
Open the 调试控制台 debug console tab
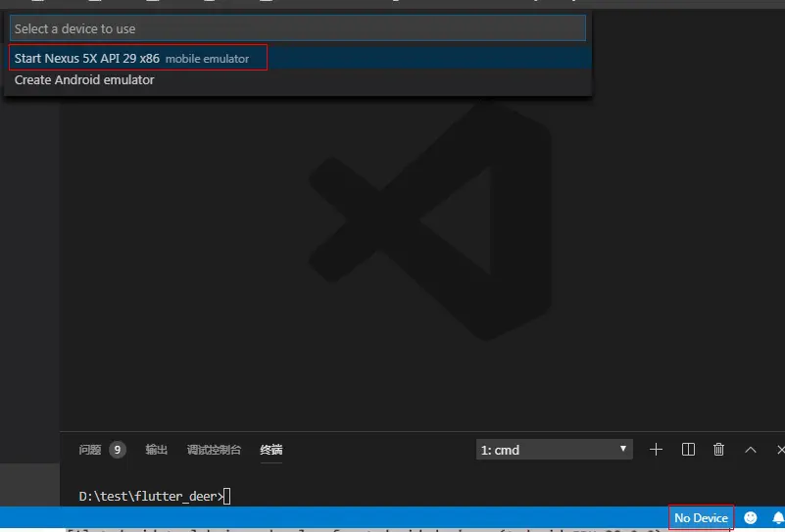tap(214, 450)
